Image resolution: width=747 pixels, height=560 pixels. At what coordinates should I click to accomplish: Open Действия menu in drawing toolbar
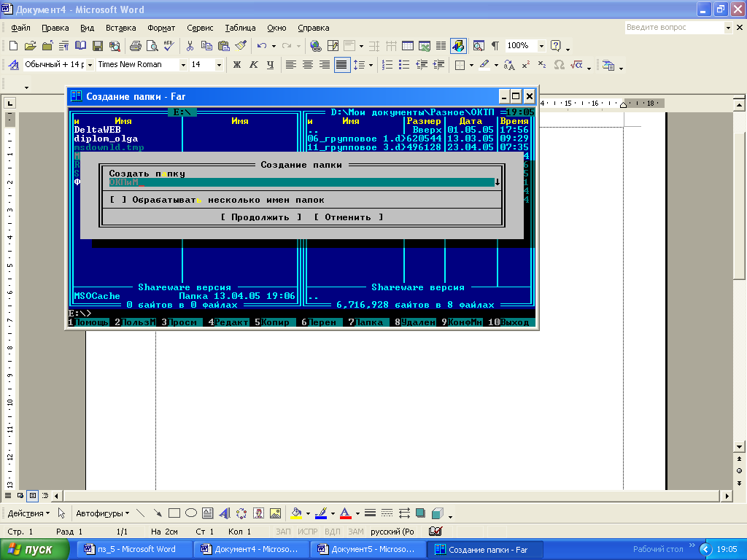28,513
